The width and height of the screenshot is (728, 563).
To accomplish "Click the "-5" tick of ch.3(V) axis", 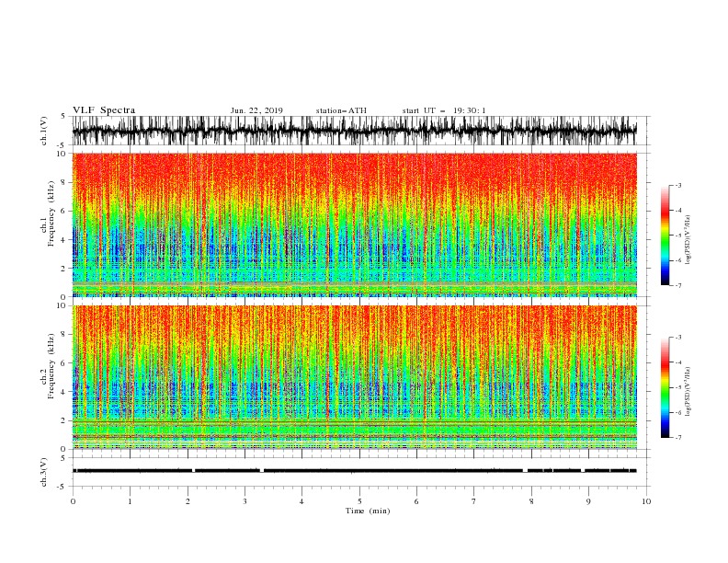I will [63, 487].
